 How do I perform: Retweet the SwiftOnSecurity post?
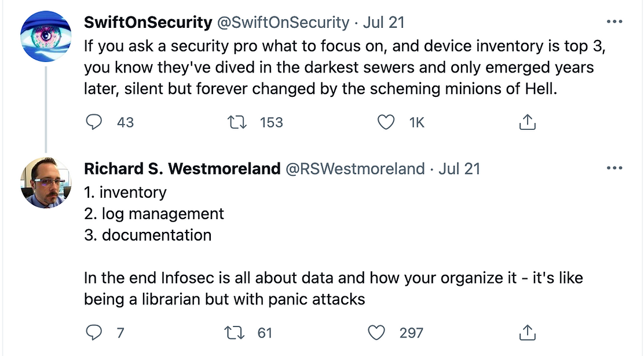tap(237, 122)
